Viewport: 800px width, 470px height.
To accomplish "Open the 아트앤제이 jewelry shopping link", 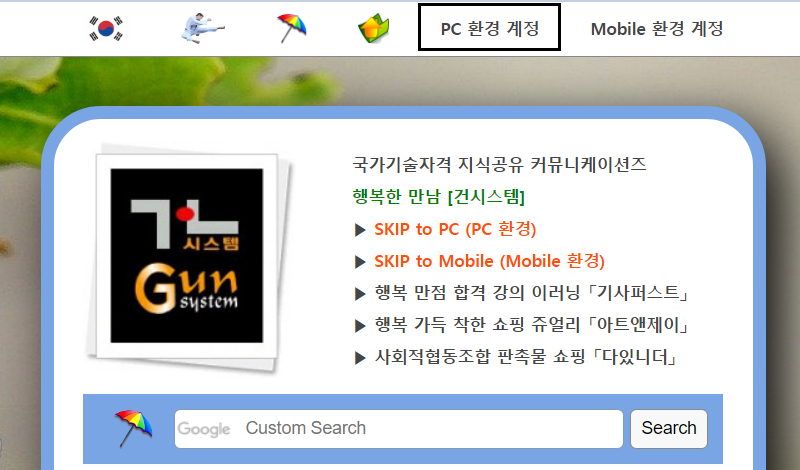I will pos(533,325).
